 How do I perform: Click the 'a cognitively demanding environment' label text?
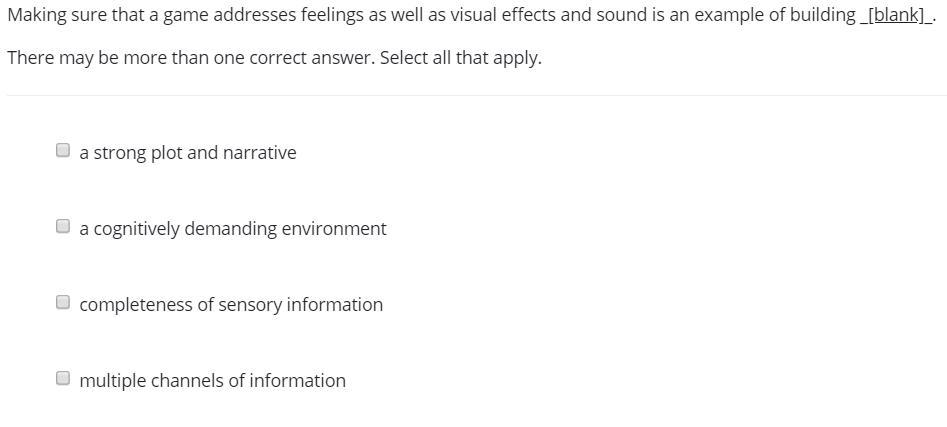(x=232, y=229)
